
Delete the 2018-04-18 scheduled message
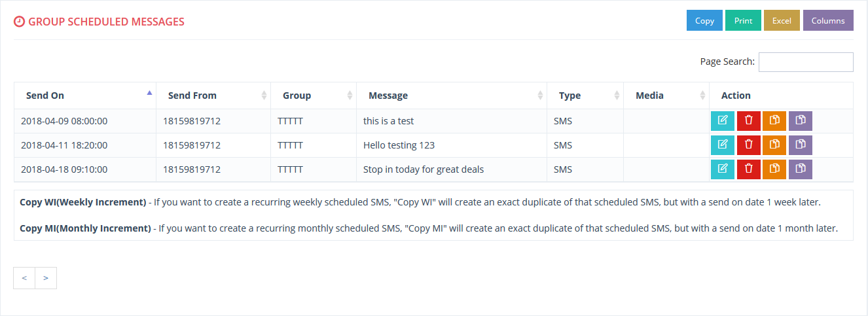[749, 169]
